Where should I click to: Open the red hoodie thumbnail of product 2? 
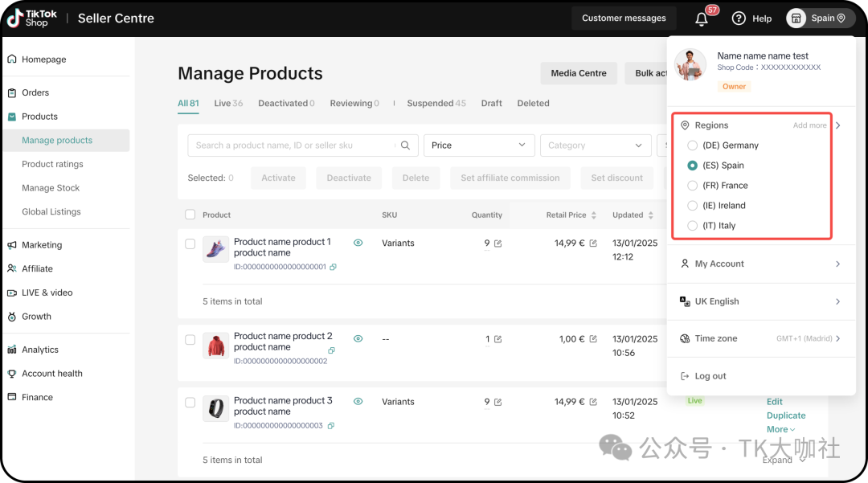[x=216, y=346]
